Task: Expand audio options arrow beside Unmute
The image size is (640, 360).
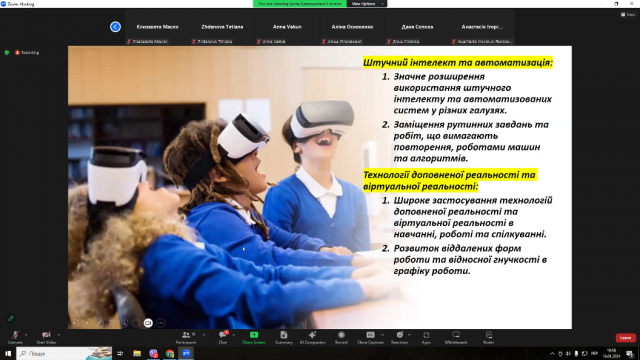Action: 26,335
